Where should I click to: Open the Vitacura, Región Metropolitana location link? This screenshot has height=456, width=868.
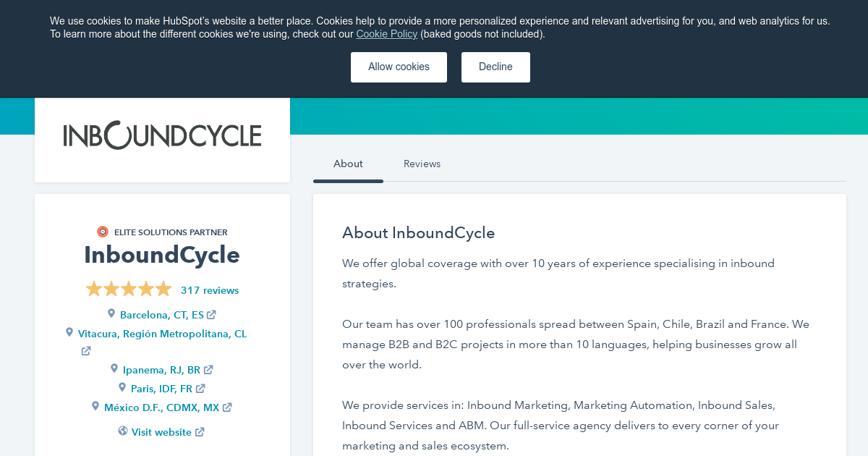[x=162, y=334]
